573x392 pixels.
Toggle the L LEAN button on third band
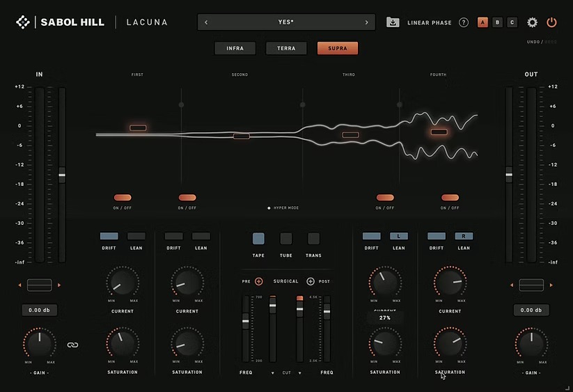(399, 236)
